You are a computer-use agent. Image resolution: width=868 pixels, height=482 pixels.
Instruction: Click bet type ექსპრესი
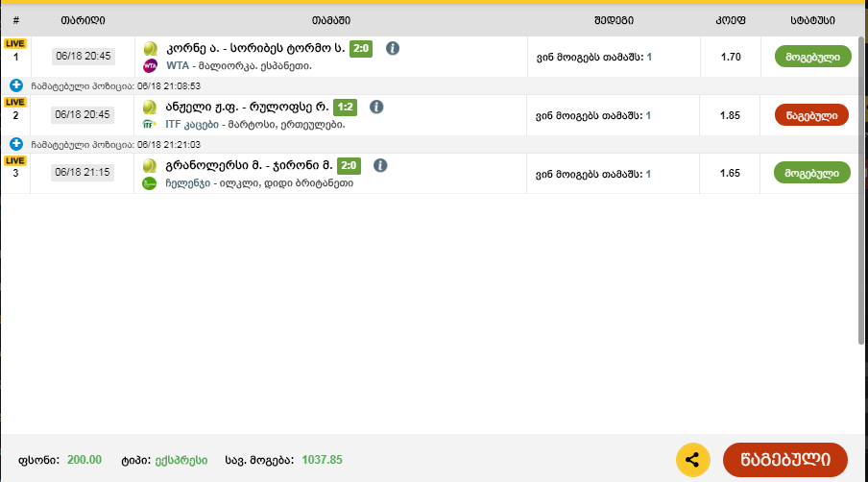pyautogui.click(x=181, y=461)
